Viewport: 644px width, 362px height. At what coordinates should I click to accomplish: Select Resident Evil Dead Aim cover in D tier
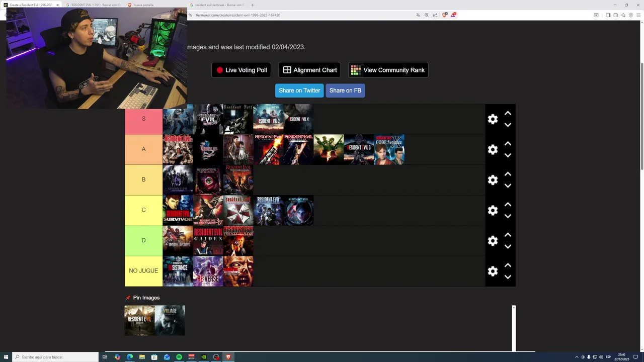click(238, 241)
